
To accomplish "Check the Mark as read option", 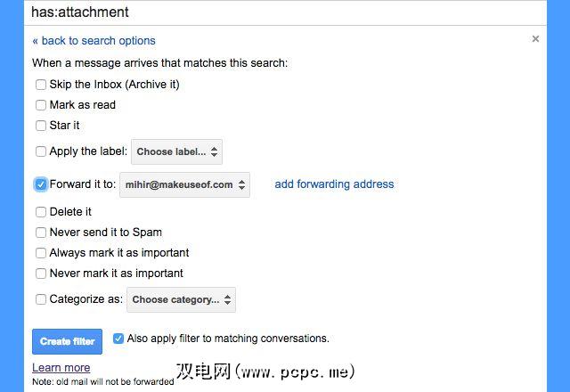I will click(x=41, y=105).
